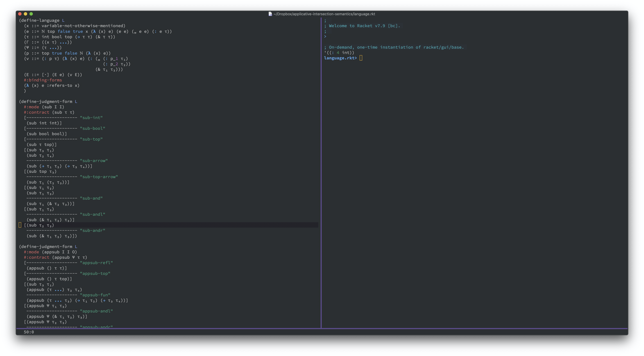This screenshot has width=644, height=356.
Task: Click the document icon in the title bar
Action: tap(270, 14)
